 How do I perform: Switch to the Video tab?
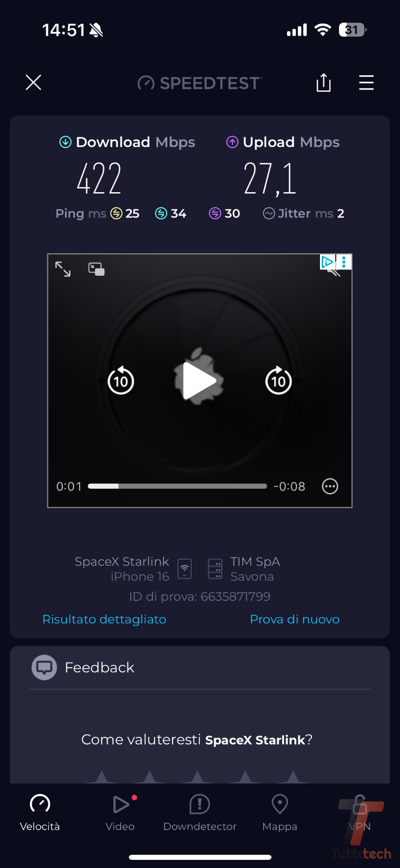tap(120, 813)
